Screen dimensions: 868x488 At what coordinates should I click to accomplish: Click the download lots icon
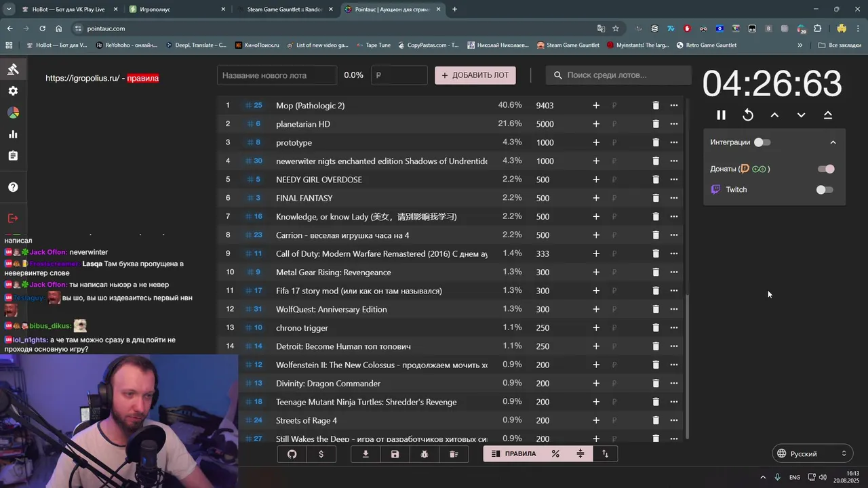tap(366, 454)
